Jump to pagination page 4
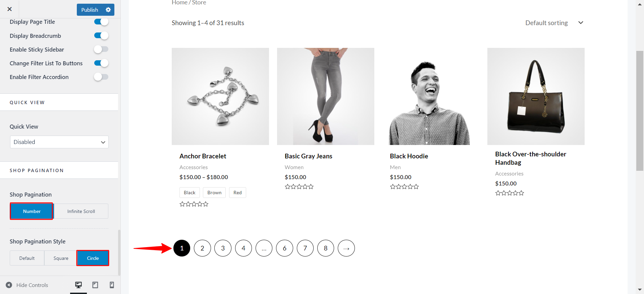This screenshot has width=644, height=294. pyautogui.click(x=244, y=248)
